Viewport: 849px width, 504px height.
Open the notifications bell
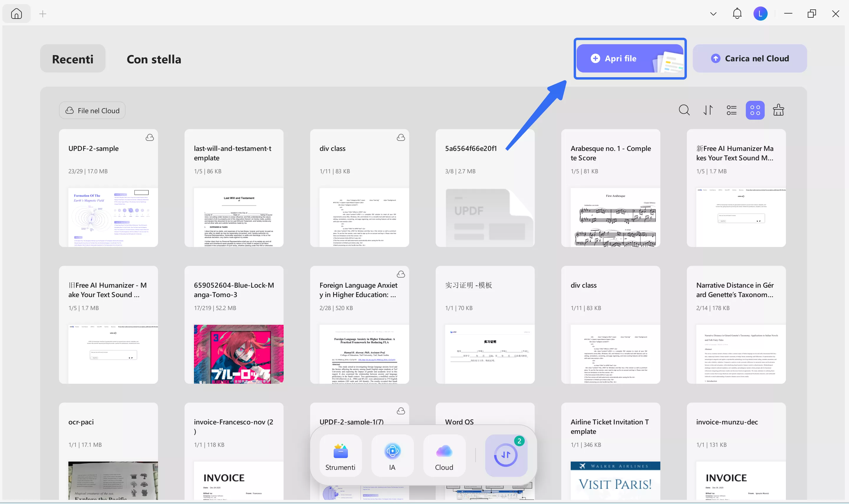pyautogui.click(x=737, y=14)
